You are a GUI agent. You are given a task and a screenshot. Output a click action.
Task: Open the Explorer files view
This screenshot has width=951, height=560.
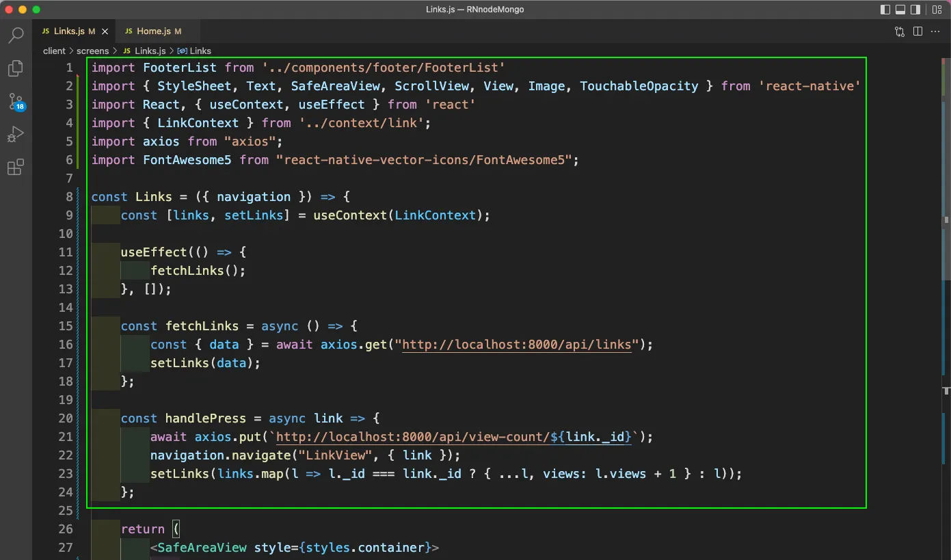pyautogui.click(x=16, y=68)
